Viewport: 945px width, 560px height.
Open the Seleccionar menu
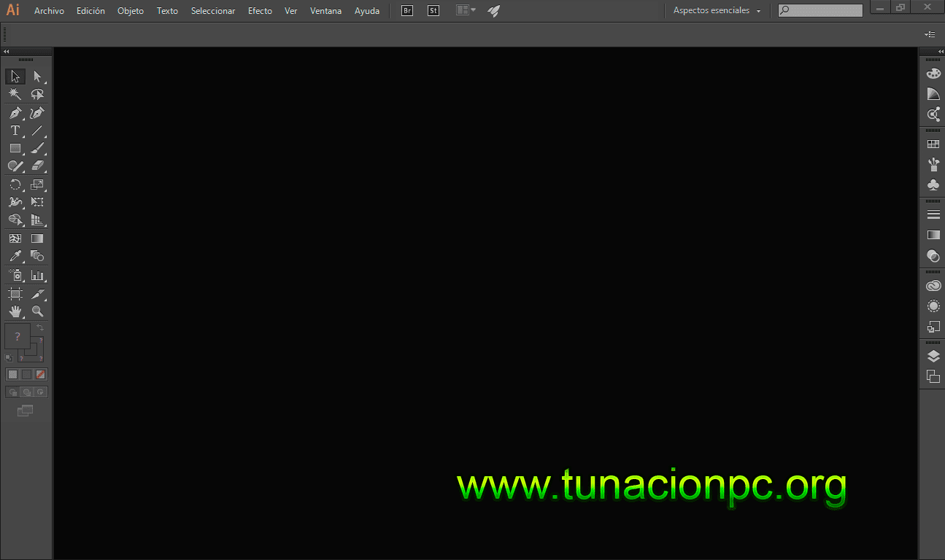click(213, 11)
